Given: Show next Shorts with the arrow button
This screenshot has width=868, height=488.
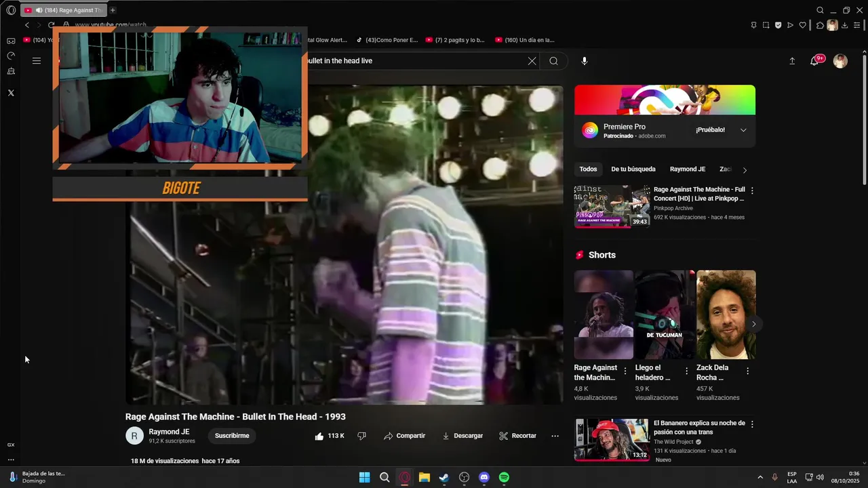Looking at the screenshot, I should (x=753, y=324).
